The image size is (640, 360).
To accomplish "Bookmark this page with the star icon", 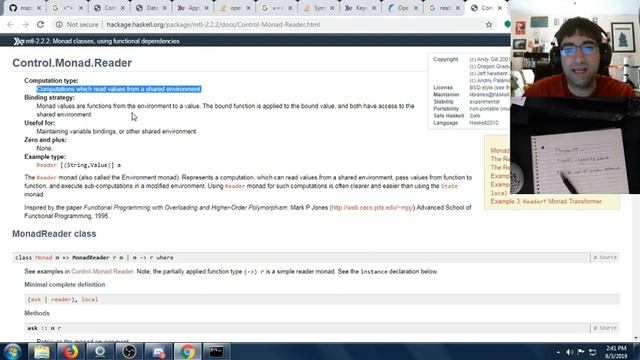I will (x=489, y=24).
